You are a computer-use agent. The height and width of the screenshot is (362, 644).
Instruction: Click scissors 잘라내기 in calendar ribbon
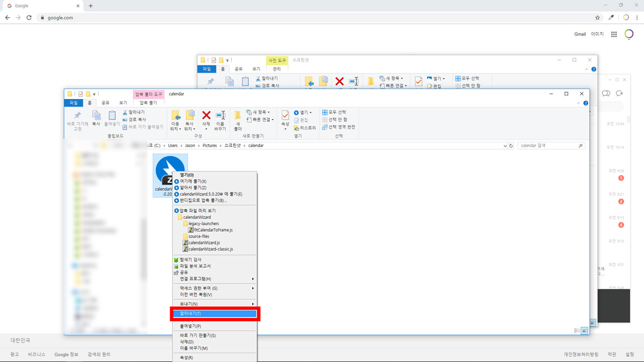(134, 113)
